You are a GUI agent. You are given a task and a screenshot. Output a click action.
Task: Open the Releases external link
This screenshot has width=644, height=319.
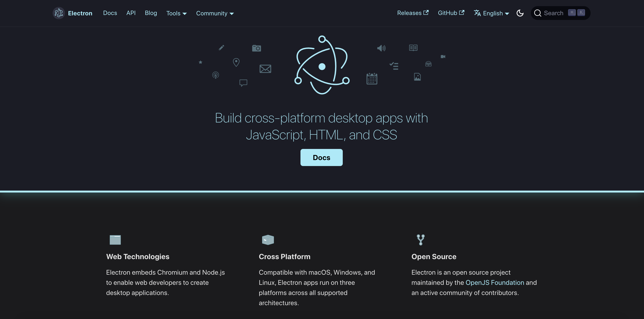point(413,13)
